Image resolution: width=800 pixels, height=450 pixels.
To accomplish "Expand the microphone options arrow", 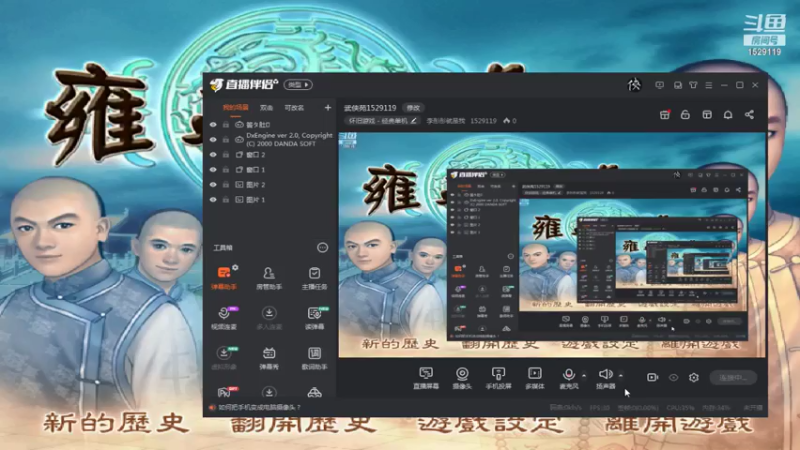I will (x=584, y=376).
